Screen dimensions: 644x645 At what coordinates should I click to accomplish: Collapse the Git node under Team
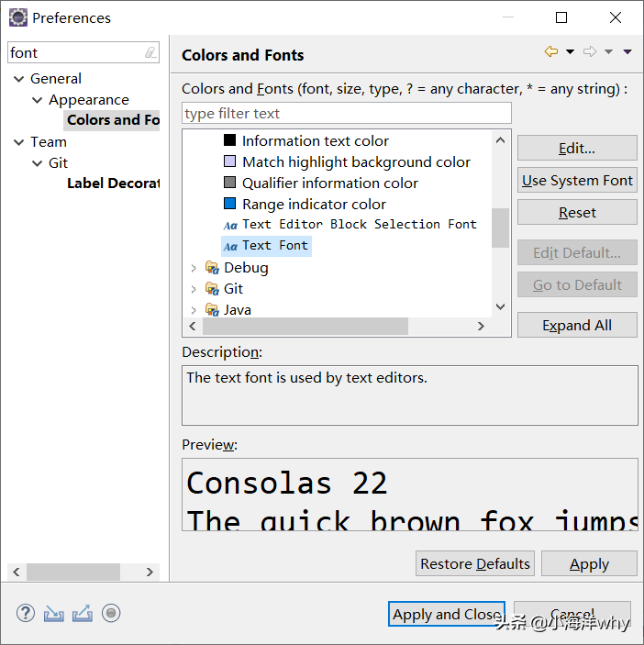click(37, 163)
